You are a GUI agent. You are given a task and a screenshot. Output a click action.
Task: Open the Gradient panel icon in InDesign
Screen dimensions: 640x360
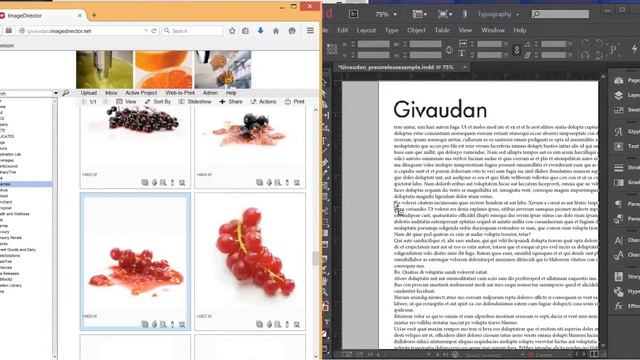click(619, 182)
